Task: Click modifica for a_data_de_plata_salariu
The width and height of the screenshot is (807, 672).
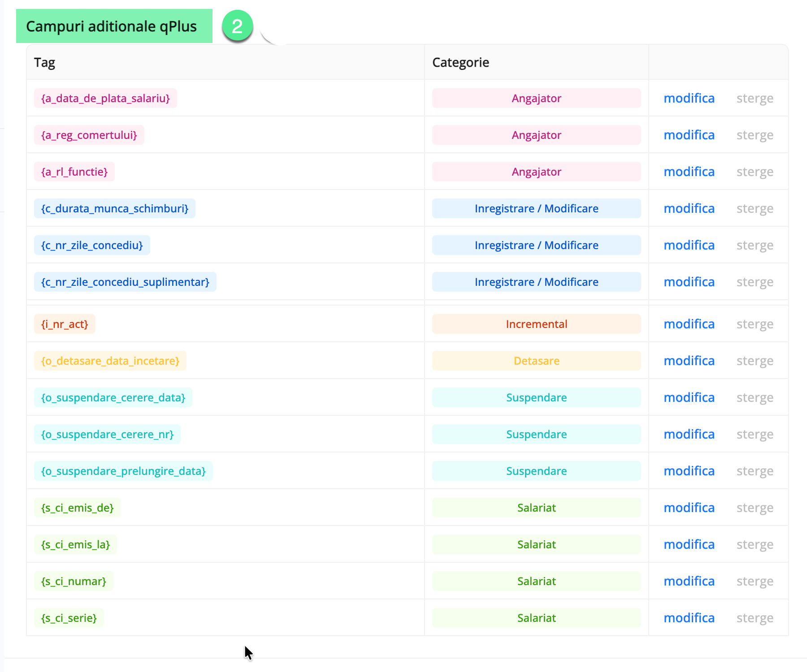Action: coord(689,98)
